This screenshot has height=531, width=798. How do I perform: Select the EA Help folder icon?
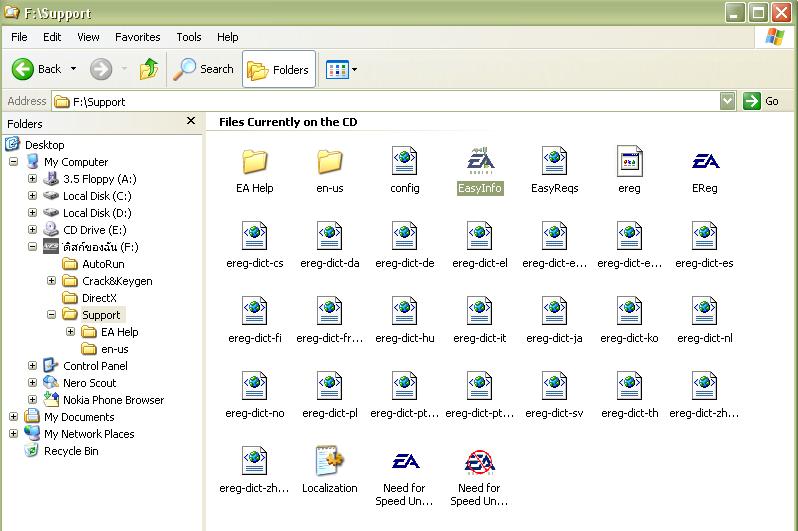[254, 161]
